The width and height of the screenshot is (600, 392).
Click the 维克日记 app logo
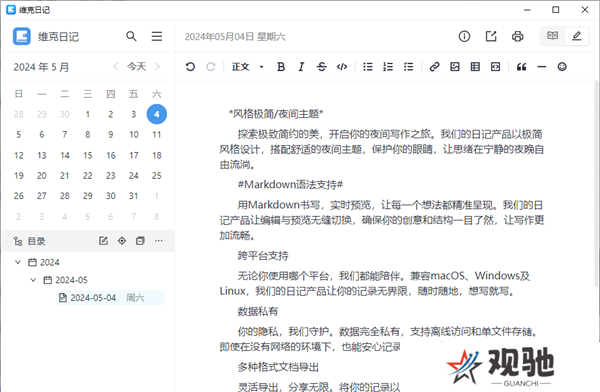pos(21,36)
